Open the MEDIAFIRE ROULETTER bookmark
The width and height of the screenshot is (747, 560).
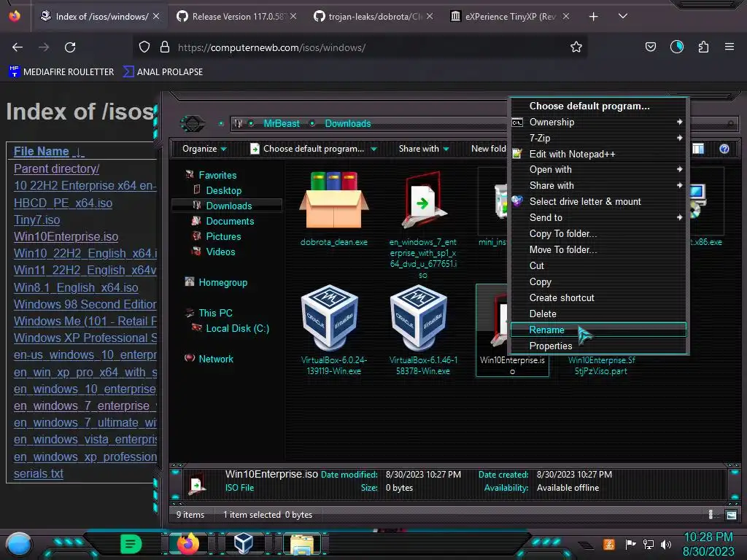(61, 72)
